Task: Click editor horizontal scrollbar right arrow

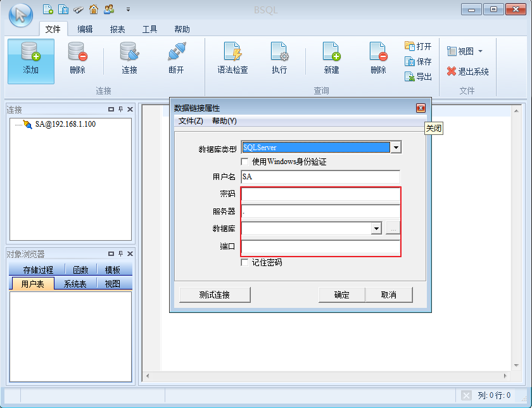Action: coord(505,376)
